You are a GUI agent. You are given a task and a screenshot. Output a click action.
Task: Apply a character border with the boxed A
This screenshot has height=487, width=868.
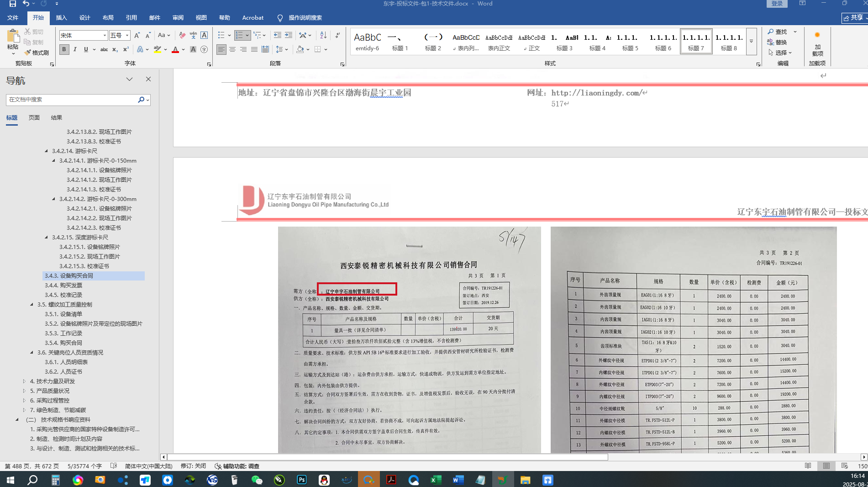204,35
